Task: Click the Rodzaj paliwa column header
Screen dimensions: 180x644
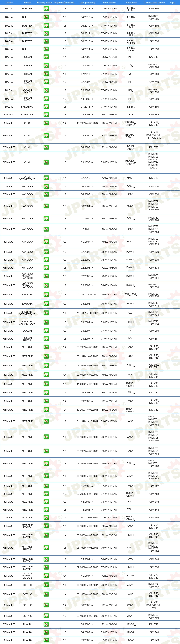Action: [45, 3]
